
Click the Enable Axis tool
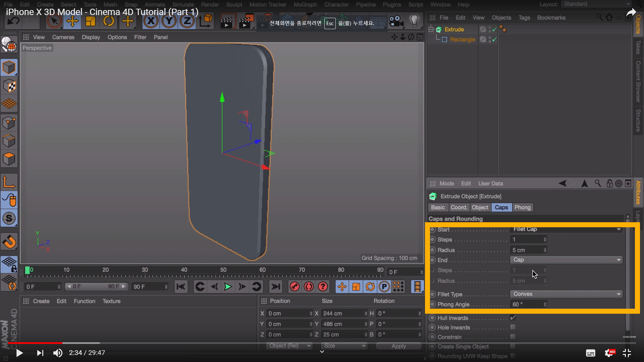coord(9,182)
